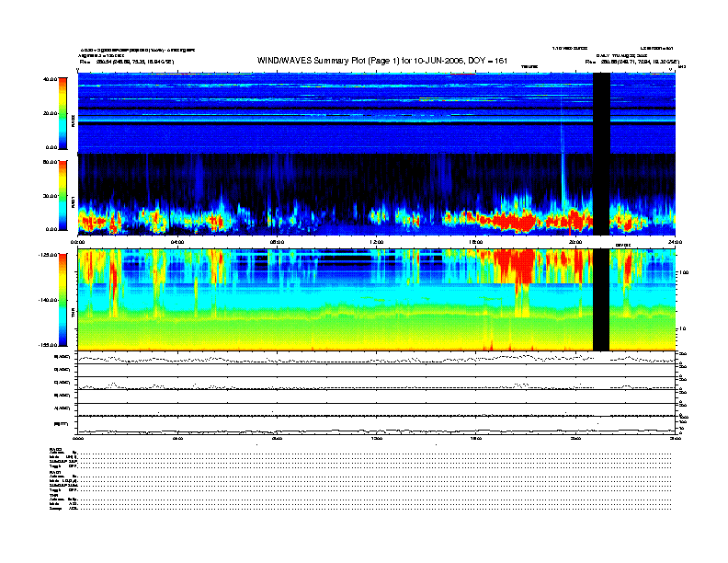This screenshot has width=728, height=563.
Task: Click the -140.00 label on TNR scale
Action: 48,300
